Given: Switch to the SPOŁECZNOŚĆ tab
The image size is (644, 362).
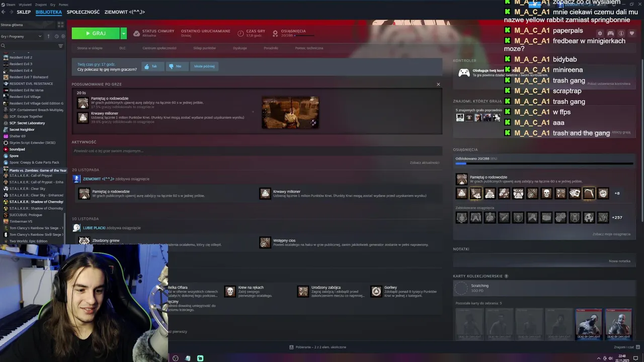Looking at the screenshot, I should 83,12.
